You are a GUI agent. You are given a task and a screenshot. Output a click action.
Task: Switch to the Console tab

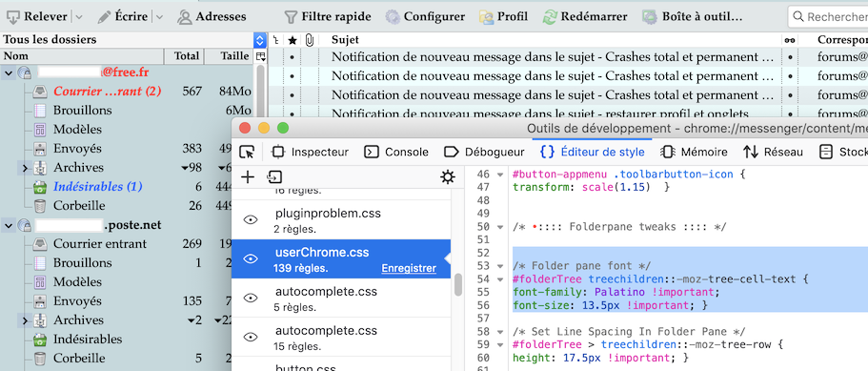click(x=396, y=152)
